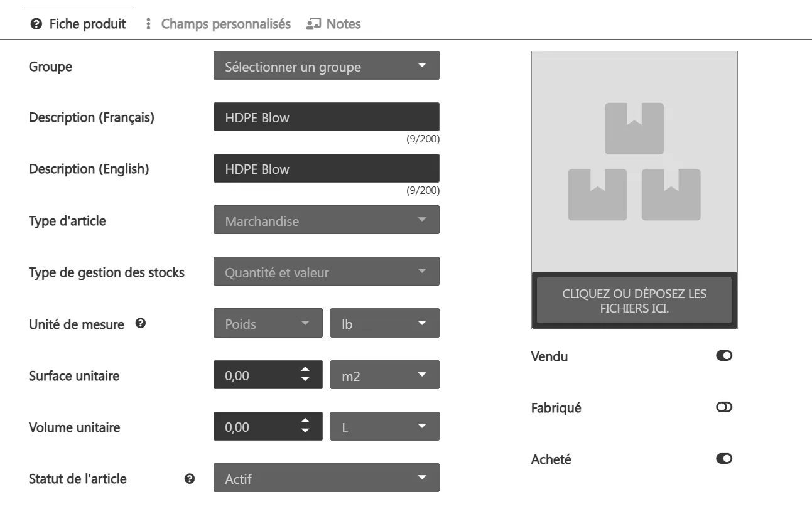Viewport: 812px width, 514px height.
Task: Increase Surface unitaire with up arrow
Action: [305, 370]
